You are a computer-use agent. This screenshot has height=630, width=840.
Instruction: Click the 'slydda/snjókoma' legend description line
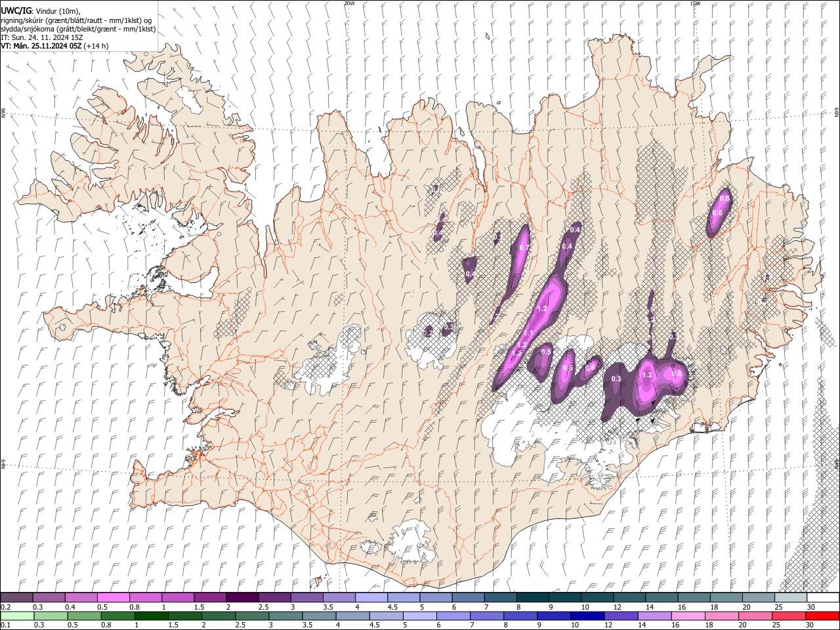pyautogui.click(x=78, y=29)
